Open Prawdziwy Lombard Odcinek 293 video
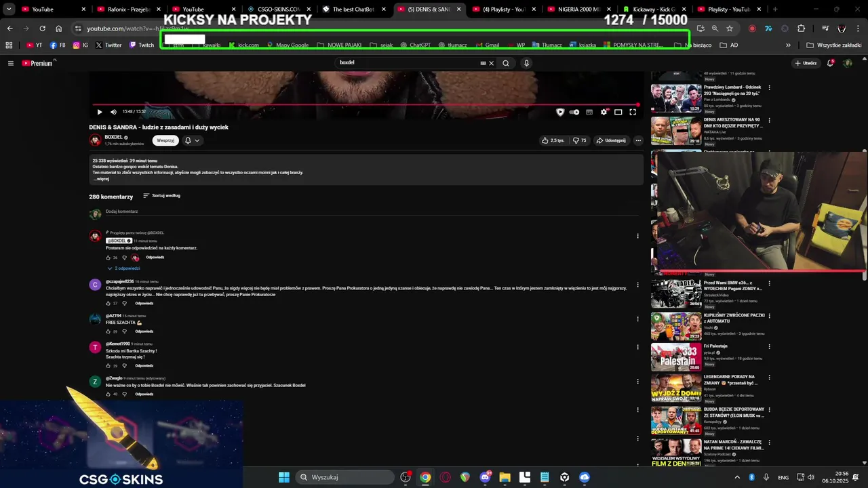The height and width of the screenshot is (488, 868). 676,98
